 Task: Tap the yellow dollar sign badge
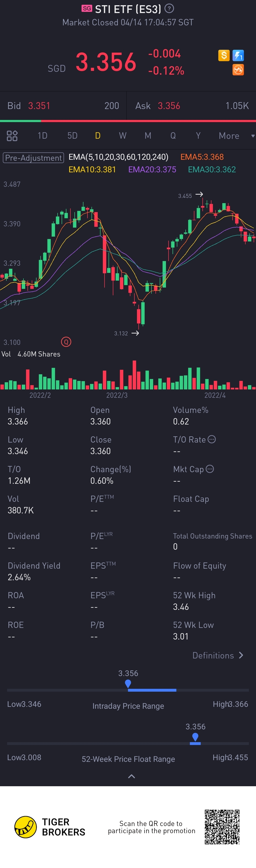[224, 55]
